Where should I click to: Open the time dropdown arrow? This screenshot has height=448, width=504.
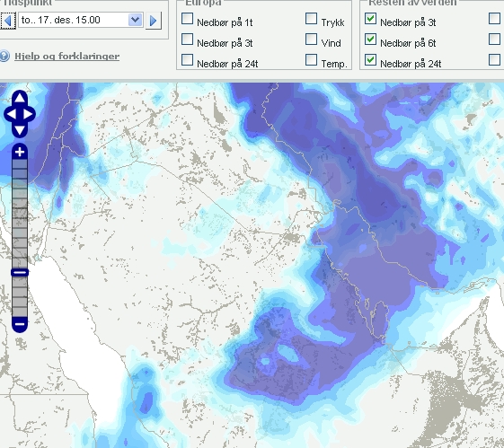[x=136, y=20]
